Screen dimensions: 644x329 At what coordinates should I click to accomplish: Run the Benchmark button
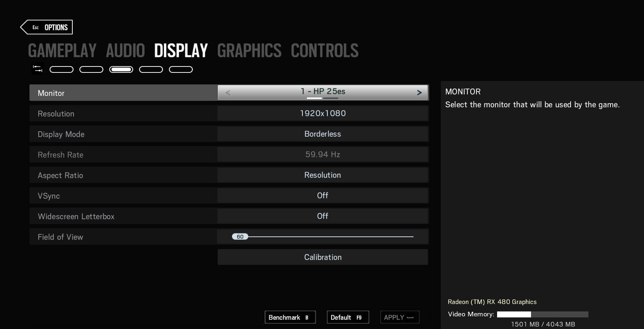coord(290,317)
